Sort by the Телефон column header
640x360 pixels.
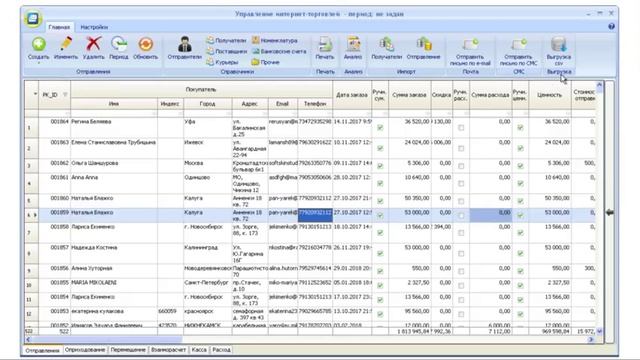(x=315, y=104)
